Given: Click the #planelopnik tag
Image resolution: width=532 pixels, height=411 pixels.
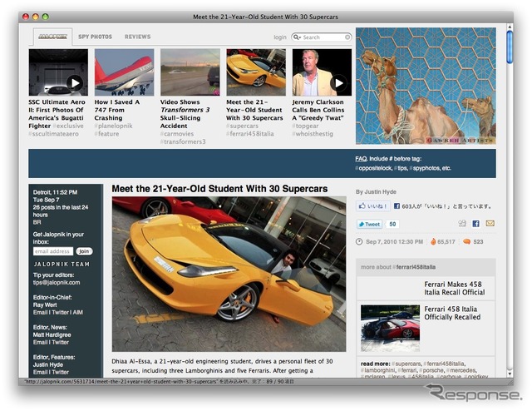Looking at the screenshot, I should coord(113,126).
